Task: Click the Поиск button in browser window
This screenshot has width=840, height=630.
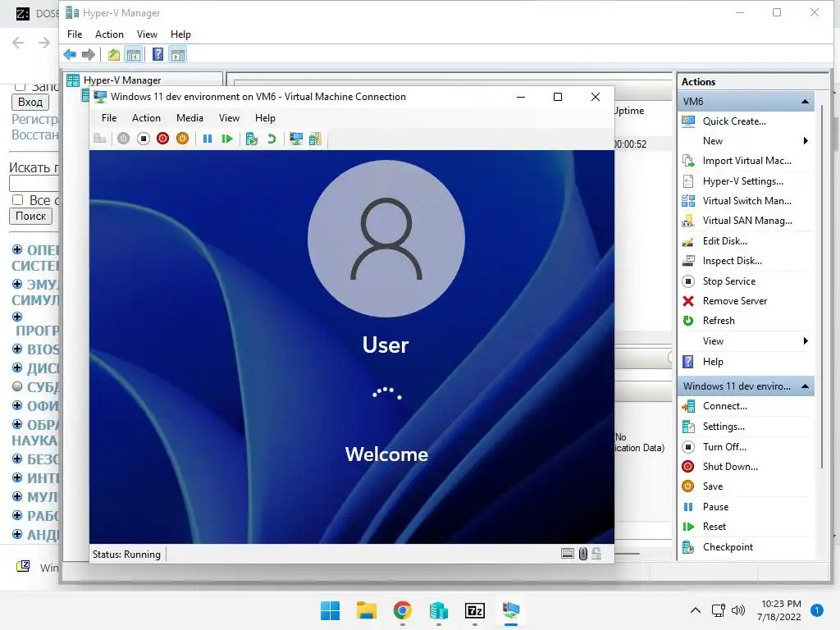Action: tap(30, 216)
